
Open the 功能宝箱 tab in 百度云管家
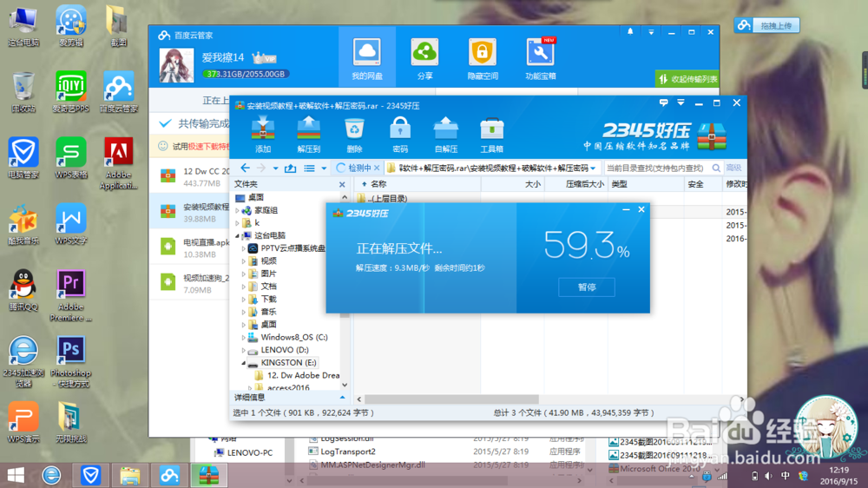[x=540, y=57]
